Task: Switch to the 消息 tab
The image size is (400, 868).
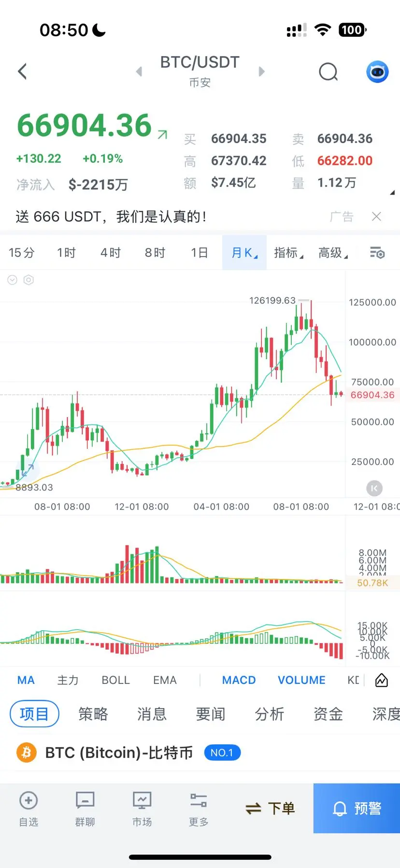Action: click(152, 714)
